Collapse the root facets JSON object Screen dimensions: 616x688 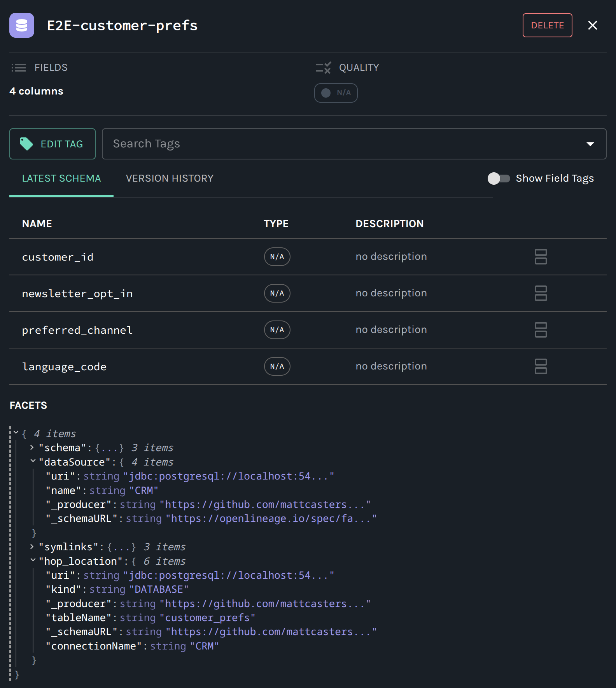16,433
